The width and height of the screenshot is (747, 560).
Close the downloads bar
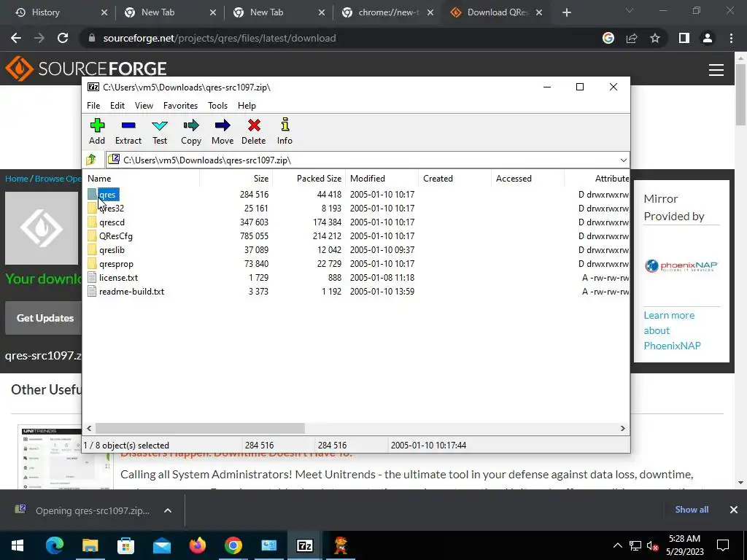pos(734,510)
